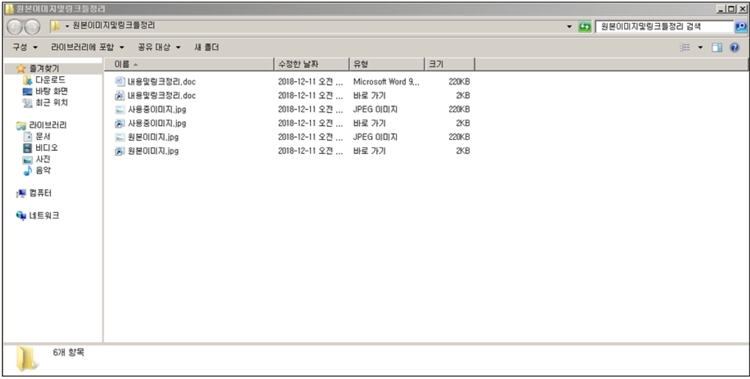Click the Microsoft Word 9... type cell
The height and width of the screenshot is (379, 750).
click(386, 82)
